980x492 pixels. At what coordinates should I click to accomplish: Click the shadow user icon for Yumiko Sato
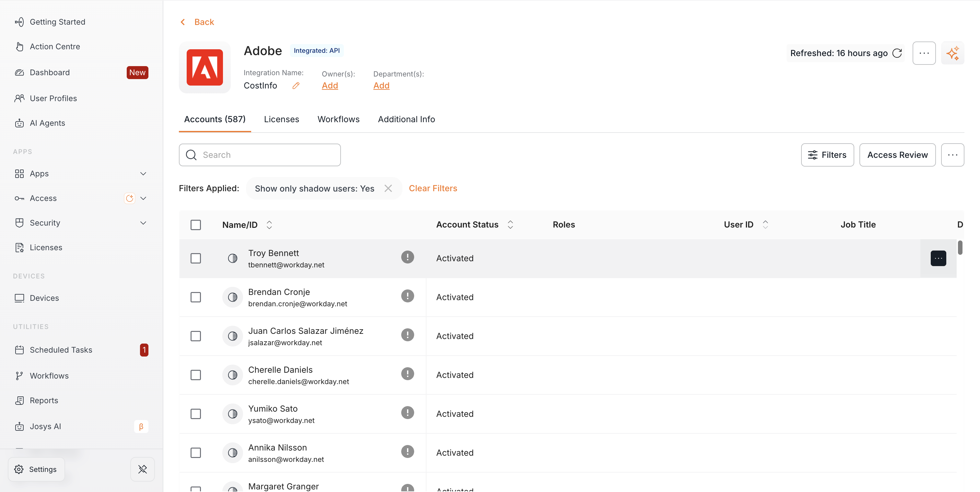(232, 414)
